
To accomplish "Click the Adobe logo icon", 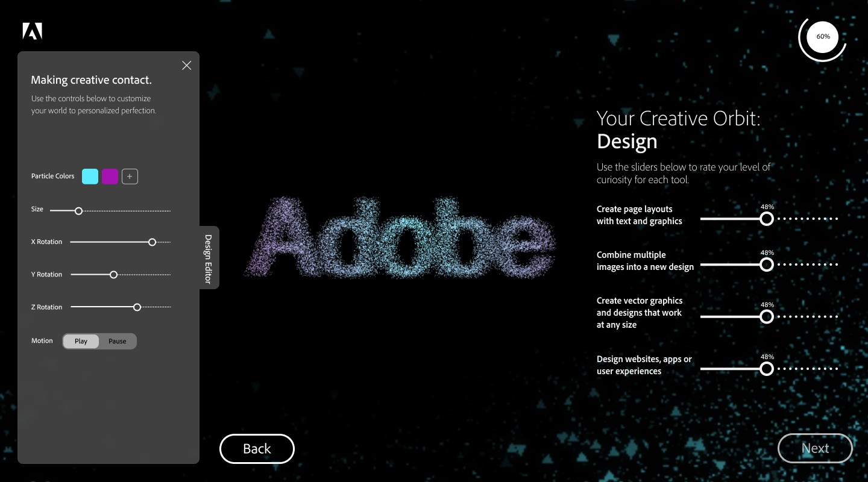I will coord(33,31).
